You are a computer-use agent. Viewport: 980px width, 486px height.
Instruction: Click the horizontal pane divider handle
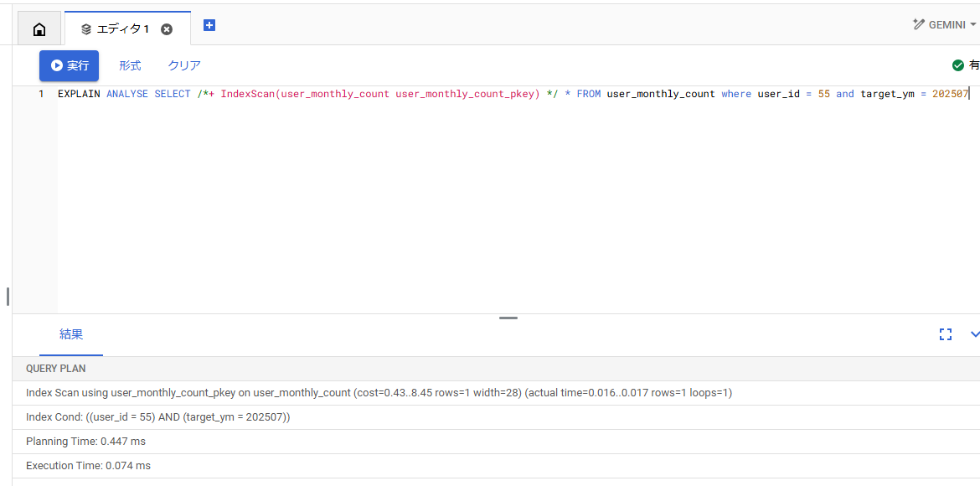pyautogui.click(x=508, y=318)
